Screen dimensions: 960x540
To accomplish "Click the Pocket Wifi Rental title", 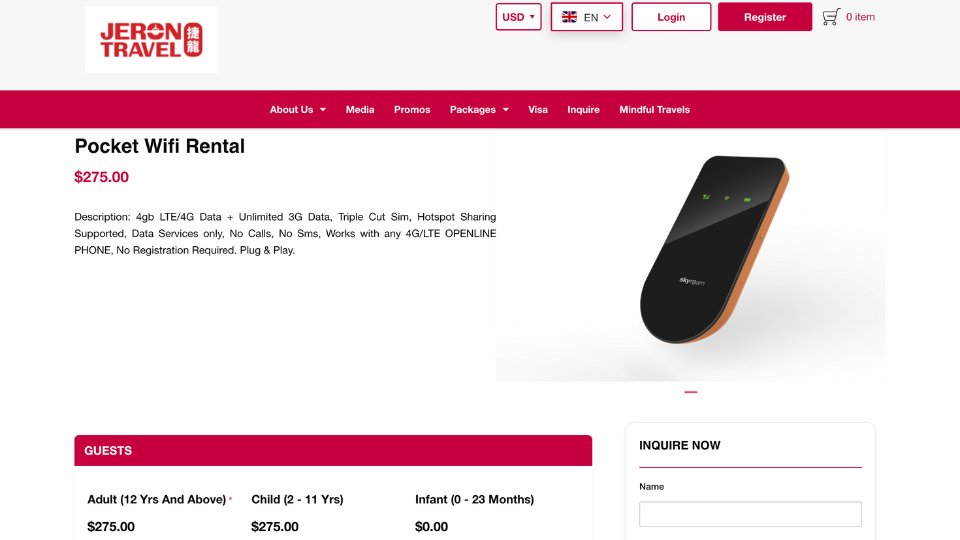I will pyautogui.click(x=160, y=146).
